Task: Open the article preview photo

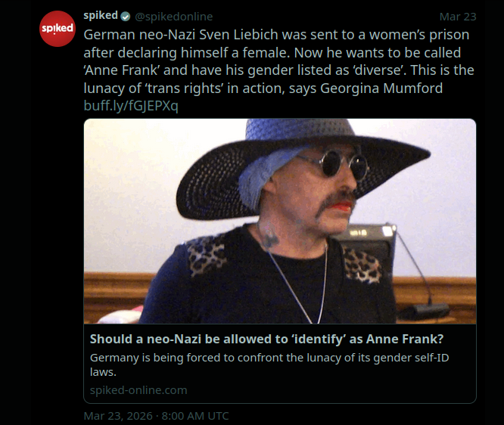Action: (279, 221)
